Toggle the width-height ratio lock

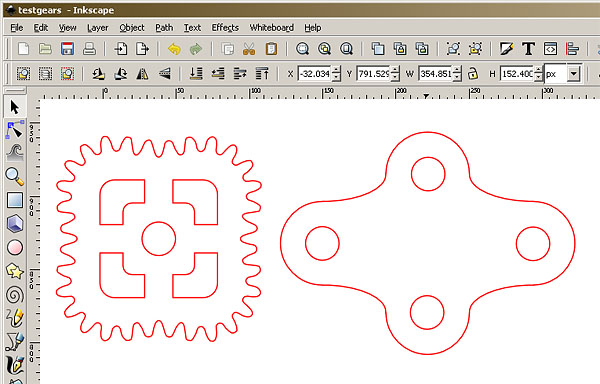pos(473,73)
